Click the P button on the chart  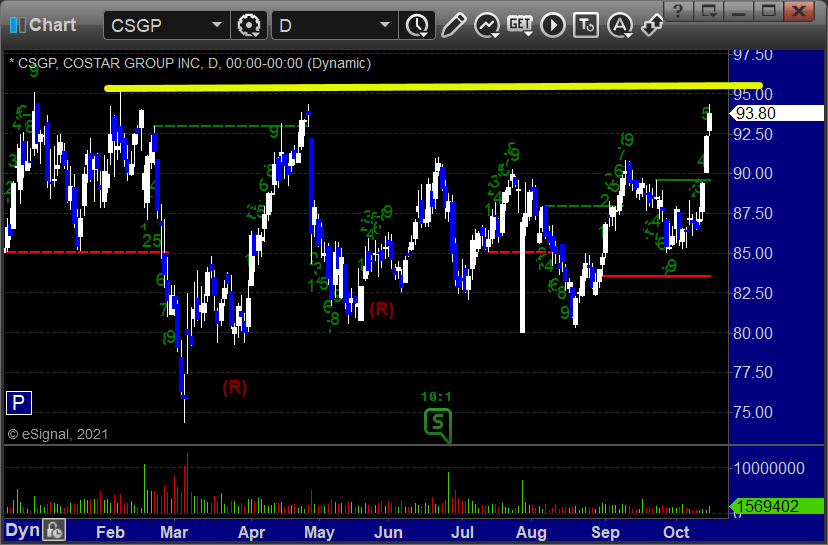[18, 403]
